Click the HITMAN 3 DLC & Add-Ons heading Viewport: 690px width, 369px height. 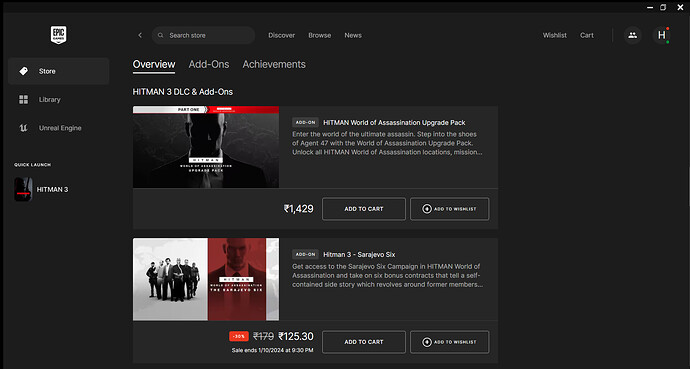coord(183,92)
